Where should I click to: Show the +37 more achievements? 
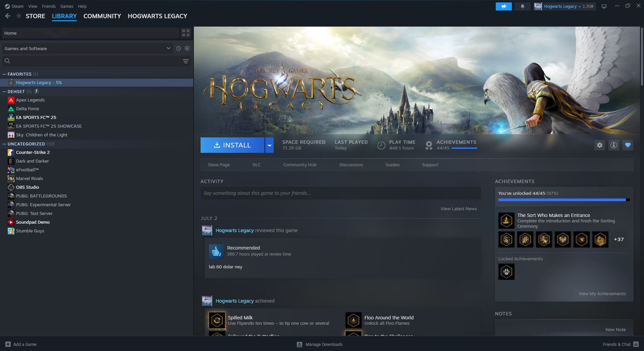[619, 239]
